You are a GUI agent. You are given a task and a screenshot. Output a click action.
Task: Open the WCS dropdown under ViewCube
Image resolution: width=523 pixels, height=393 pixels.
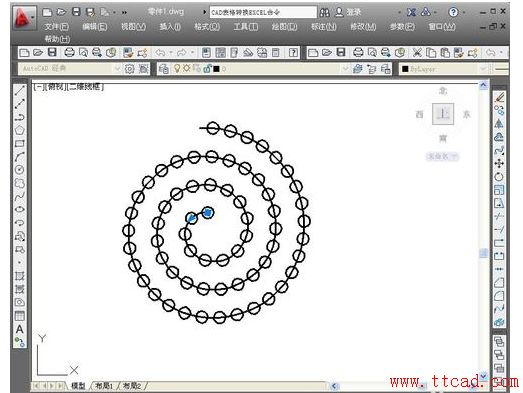(x=443, y=156)
